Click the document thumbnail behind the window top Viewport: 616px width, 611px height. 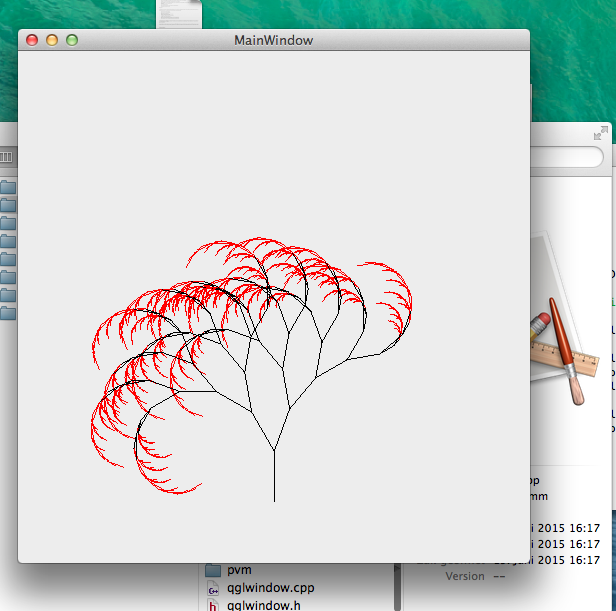tap(180, 13)
